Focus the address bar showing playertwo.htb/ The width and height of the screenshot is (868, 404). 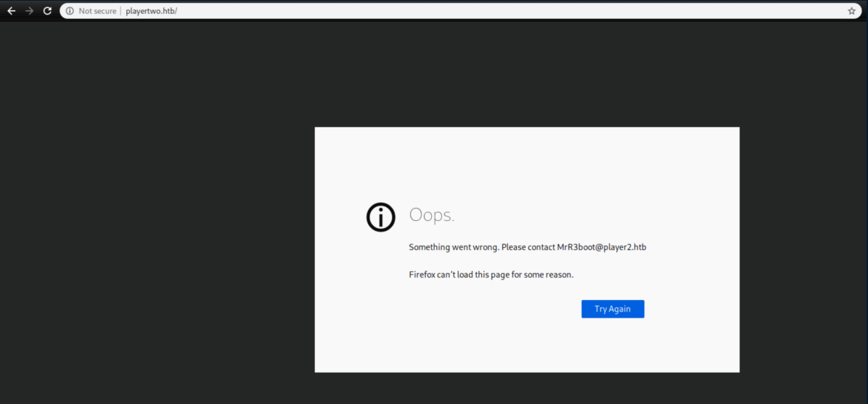coord(151,11)
